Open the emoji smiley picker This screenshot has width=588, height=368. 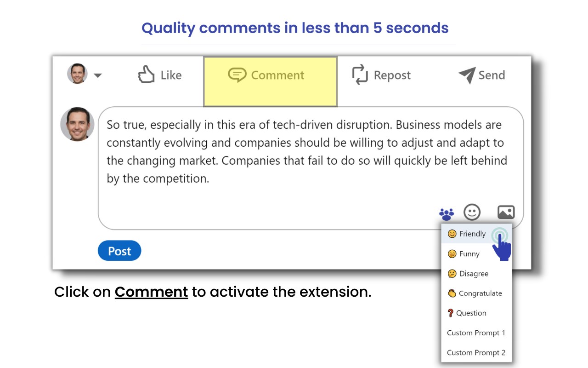pyautogui.click(x=472, y=212)
